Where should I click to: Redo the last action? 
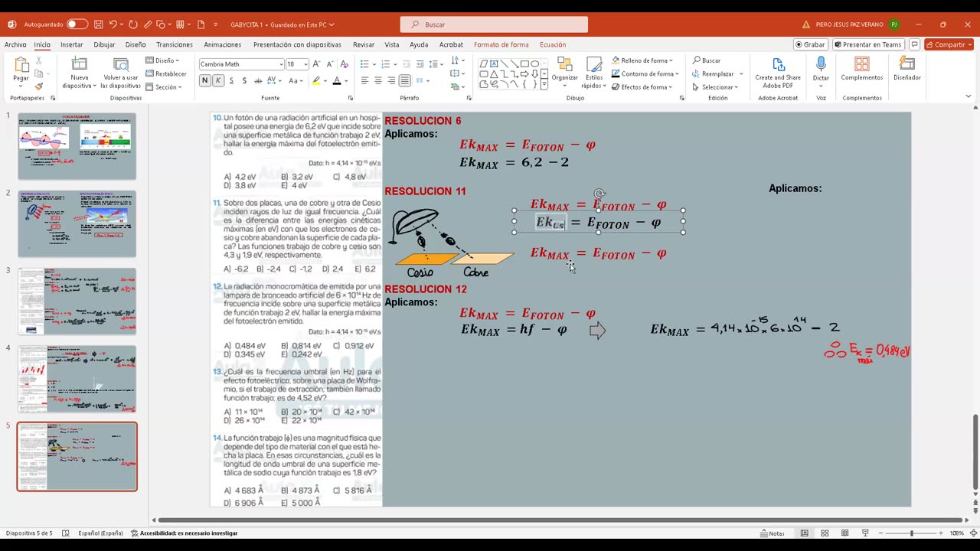(132, 24)
